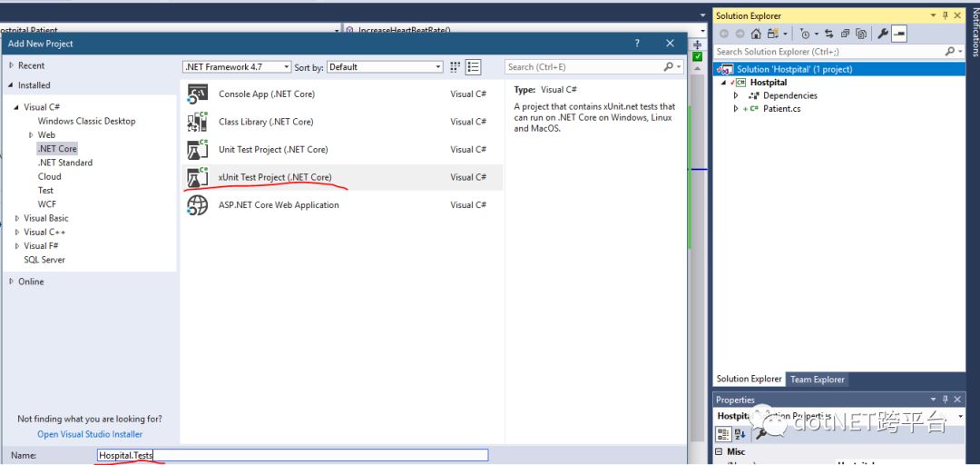Select Windows Classic Desktop category
Image resolution: width=980 pixels, height=465 pixels.
(86, 121)
